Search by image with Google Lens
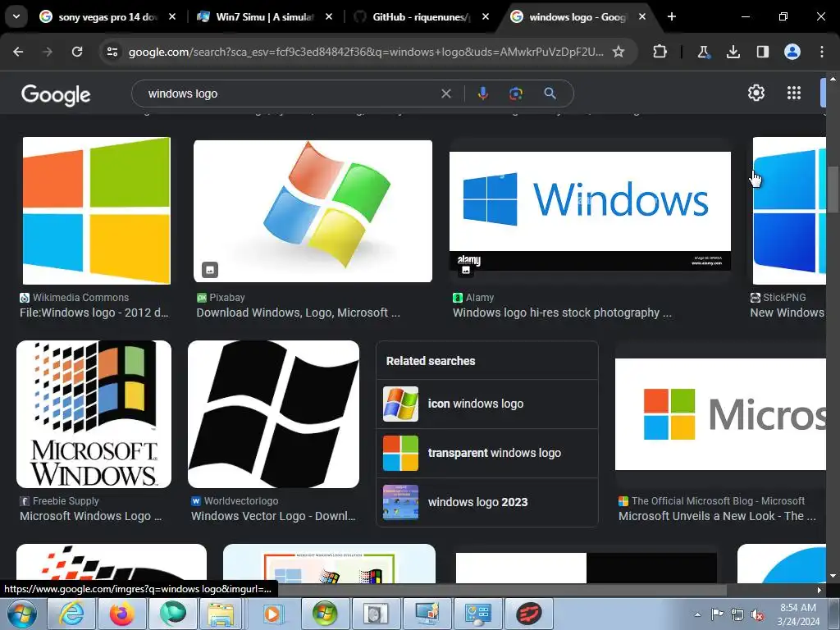 (x=515, y=94)
